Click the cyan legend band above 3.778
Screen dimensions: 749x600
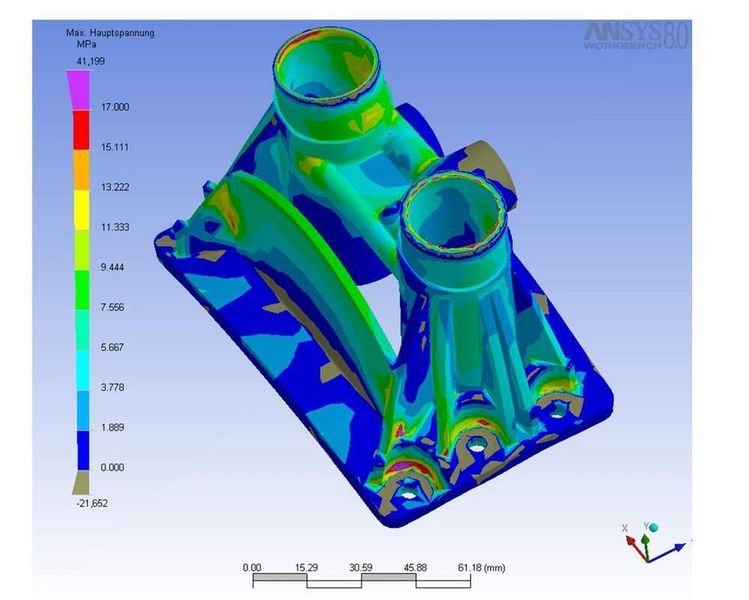[83, 371]
